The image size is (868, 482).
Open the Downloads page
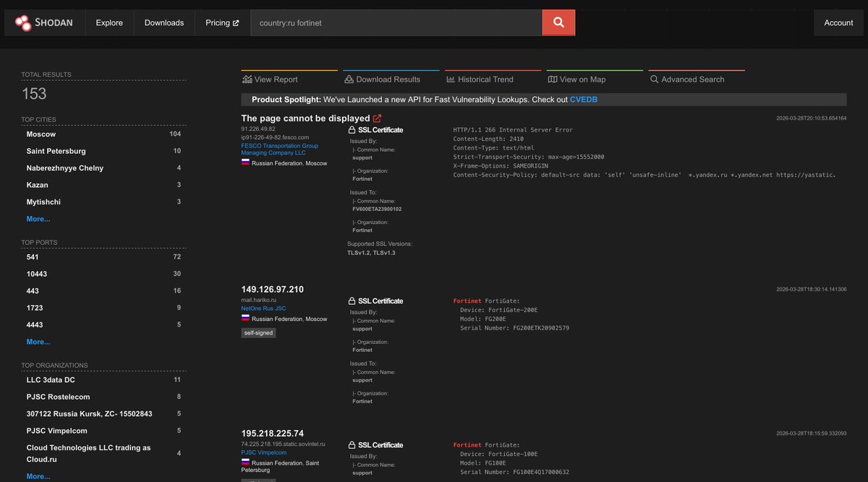pyautogui.click(x=164, y=22)
